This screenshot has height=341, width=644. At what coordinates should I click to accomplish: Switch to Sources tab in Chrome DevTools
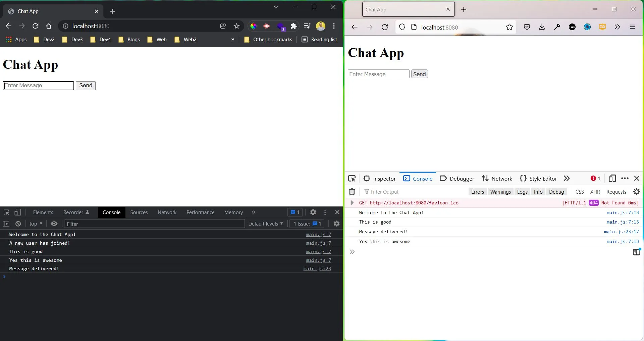(x=139, y=212)
